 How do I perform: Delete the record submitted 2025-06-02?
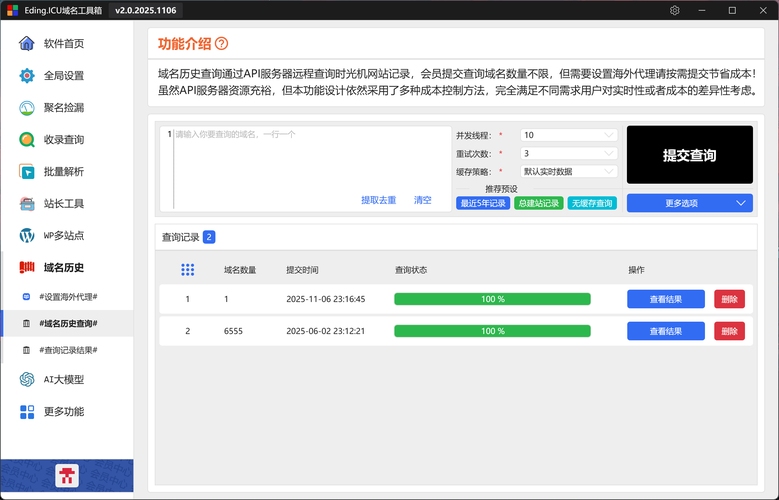click(729, 331)
